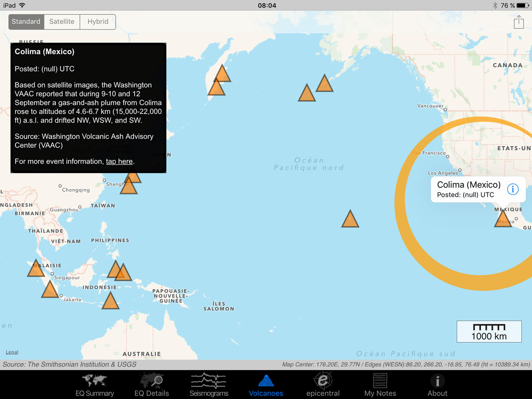Switch the map to Standard view
The image size is (532, 399).
tap(26, 22)
